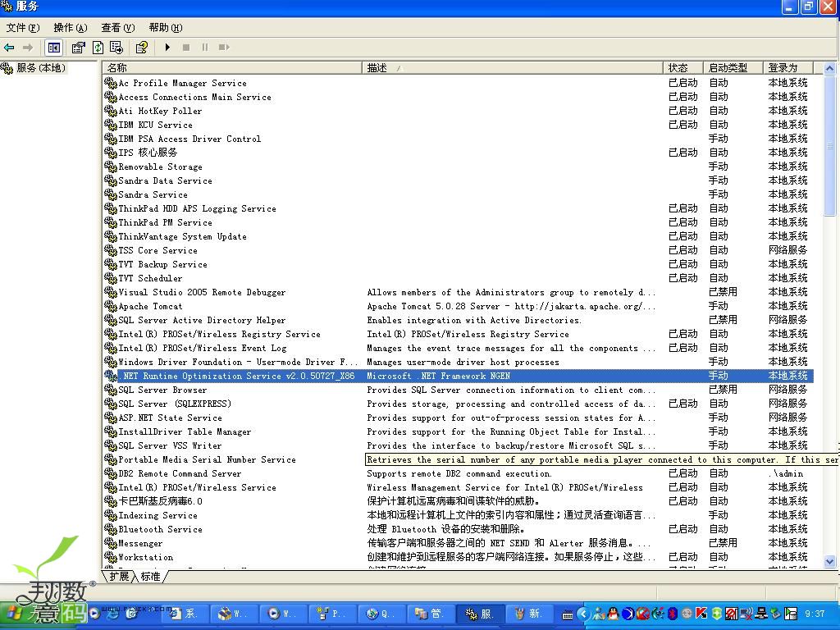Switch to the 服. taskbar button
Screen dimensions: 840x630
(479, 614)
